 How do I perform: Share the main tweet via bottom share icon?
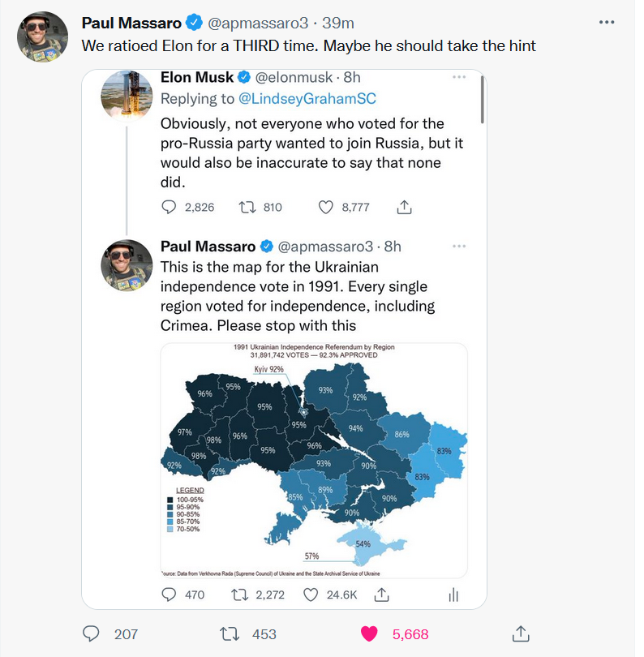[x=521, y=633]
